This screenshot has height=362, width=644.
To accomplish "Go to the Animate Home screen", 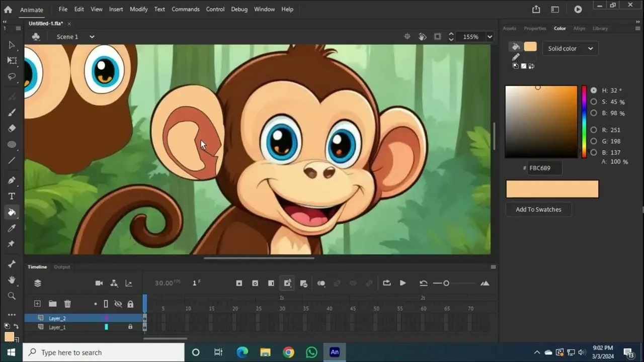I will pyautogui.click(x=8, y=9).
